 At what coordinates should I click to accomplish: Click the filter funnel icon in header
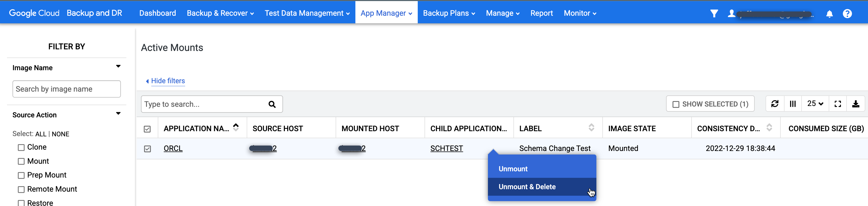pyautogui.click(x=714, y=14)
